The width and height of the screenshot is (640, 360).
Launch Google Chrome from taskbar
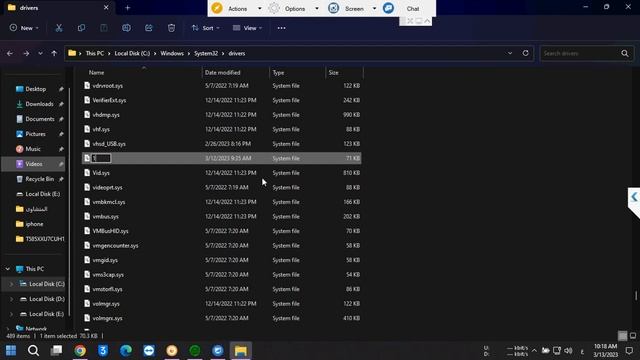80,350
